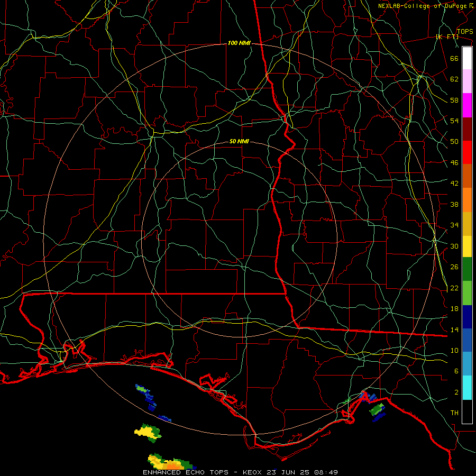Viewport: 476px width, 476px height.
Task: Click the "K FT" units label
Action: point(447,36)
